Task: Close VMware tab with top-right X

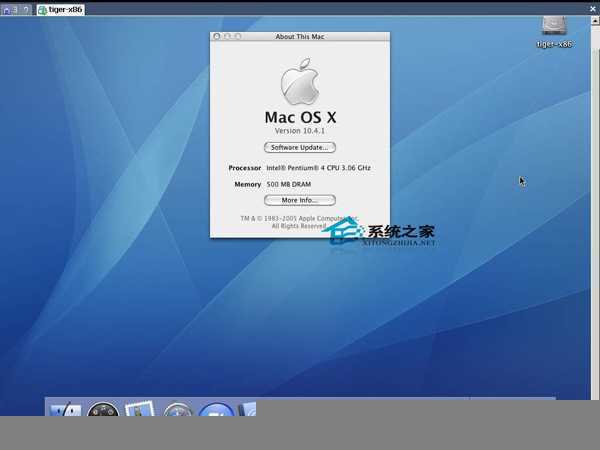Action: click(593, 9)
